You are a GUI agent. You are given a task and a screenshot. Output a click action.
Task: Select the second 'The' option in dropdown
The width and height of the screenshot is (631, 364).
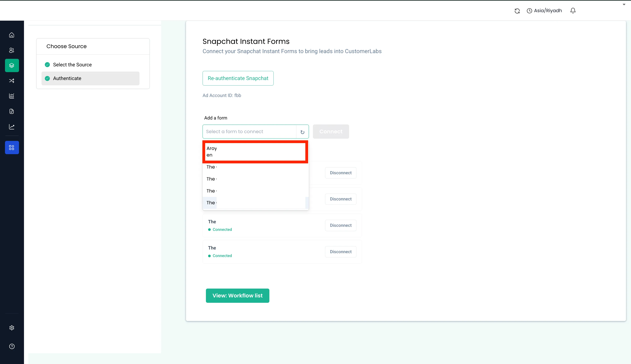click(255, 179)
